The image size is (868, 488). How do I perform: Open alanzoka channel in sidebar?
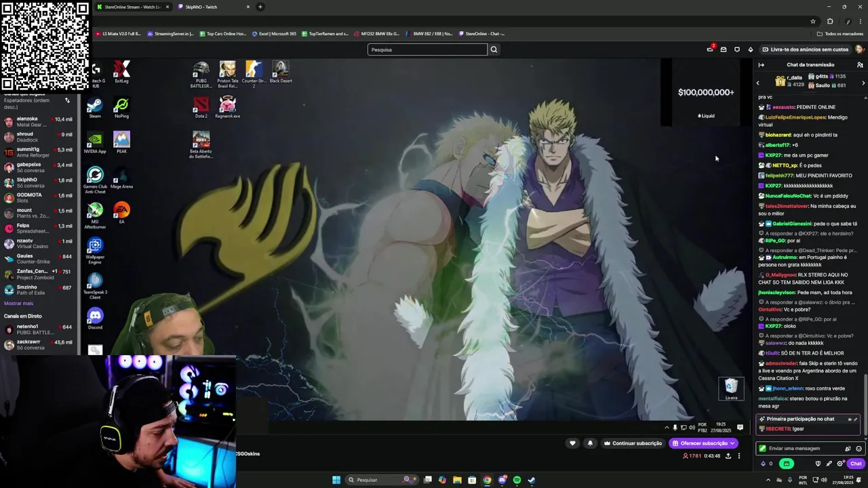coord(38,121)
